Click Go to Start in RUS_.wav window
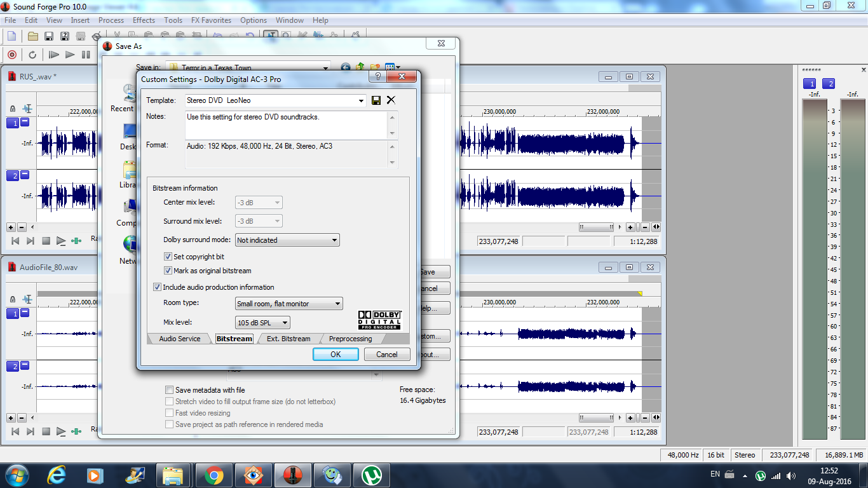 click(15, 241)
